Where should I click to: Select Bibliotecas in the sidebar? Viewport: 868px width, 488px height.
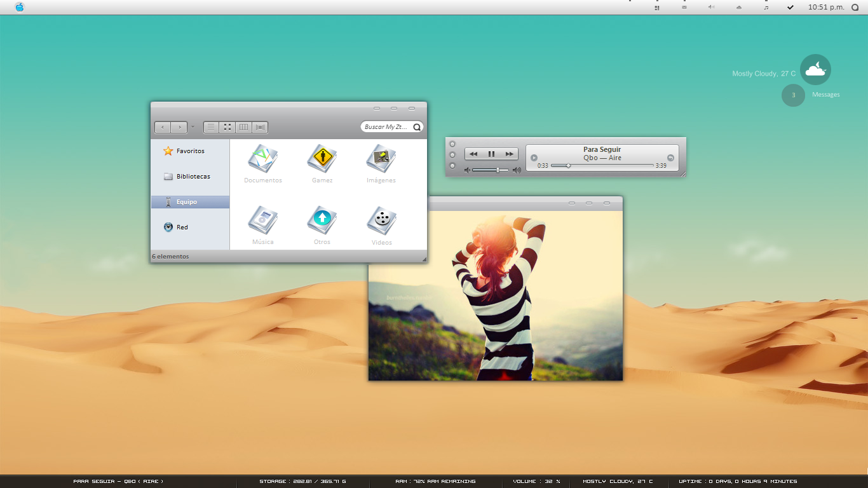click(190, 177)
